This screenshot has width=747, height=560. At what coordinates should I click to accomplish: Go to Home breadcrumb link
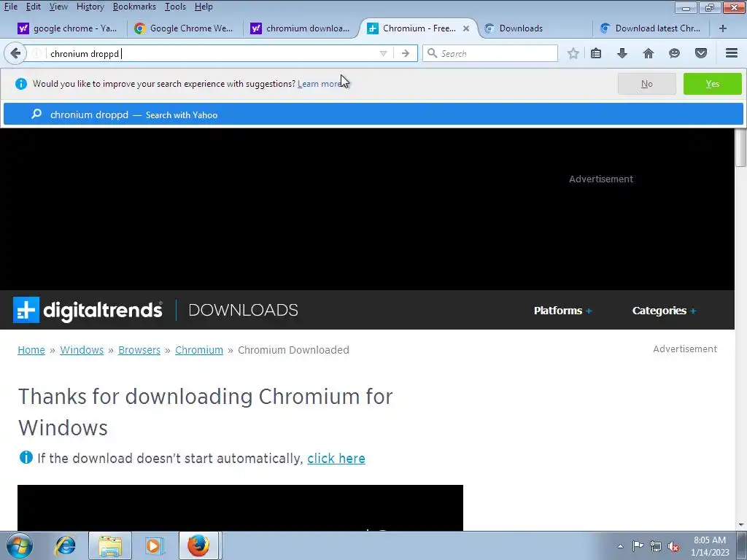[x=31, y=350]
